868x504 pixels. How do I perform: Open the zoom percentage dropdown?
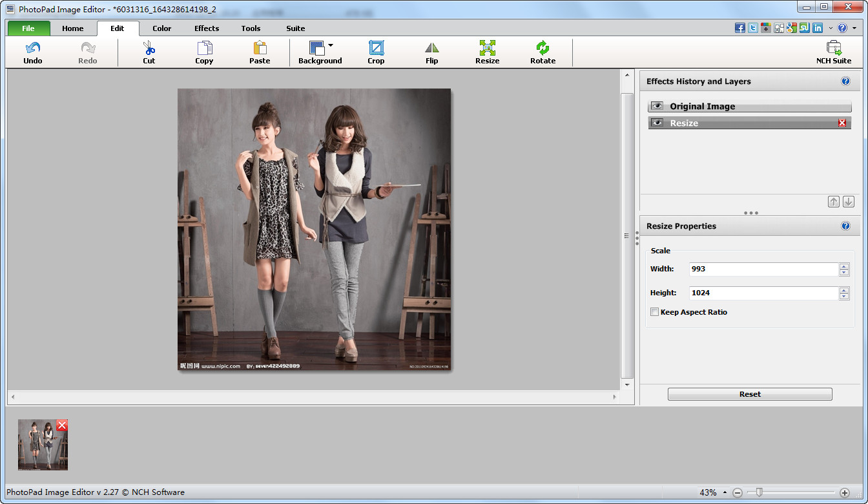tap(725, 493)
